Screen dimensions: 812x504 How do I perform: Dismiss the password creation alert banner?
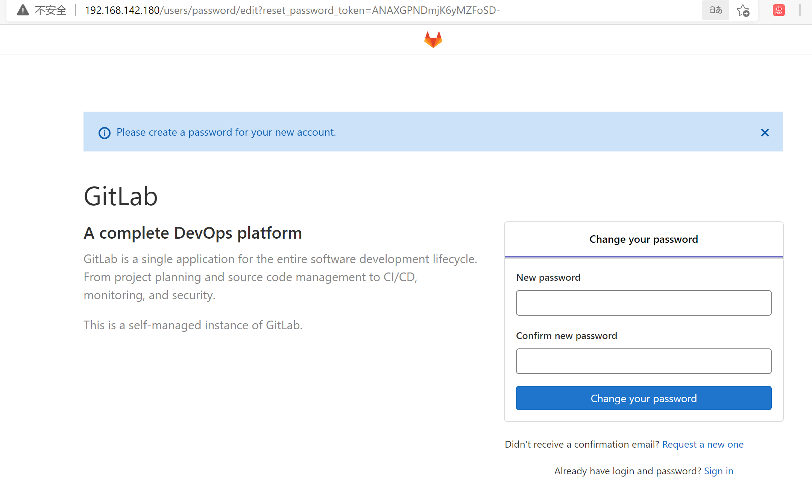[x=765, y=133]
